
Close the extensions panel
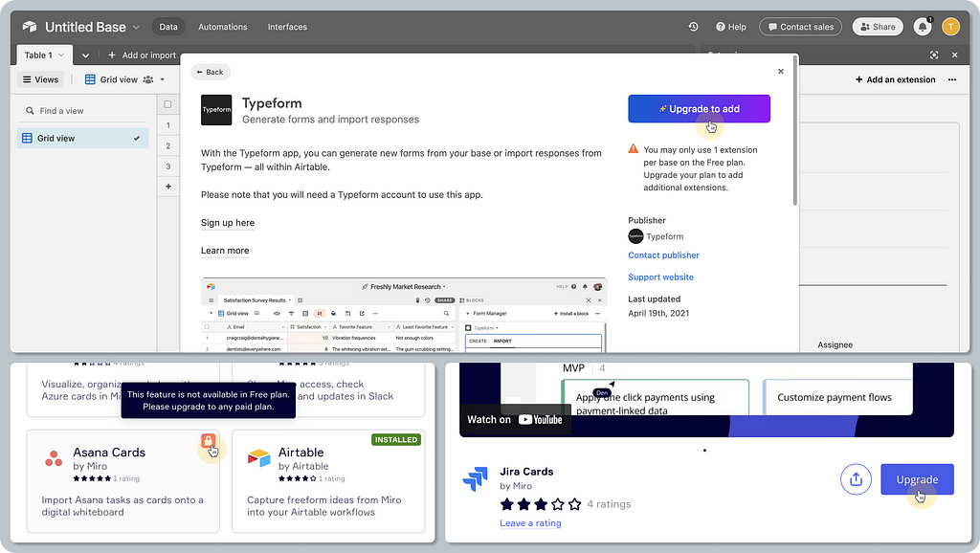954,55
